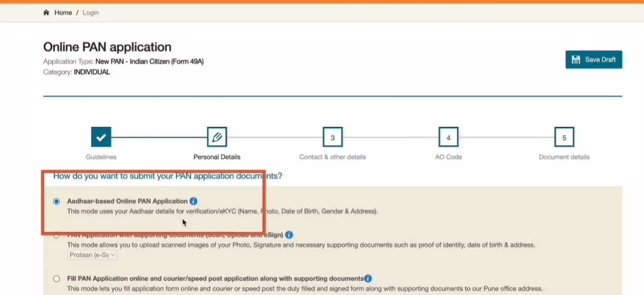This screenshot has height=295, width=644.
Task: Switch to Contact & other details step label
Action: (333, 157)
